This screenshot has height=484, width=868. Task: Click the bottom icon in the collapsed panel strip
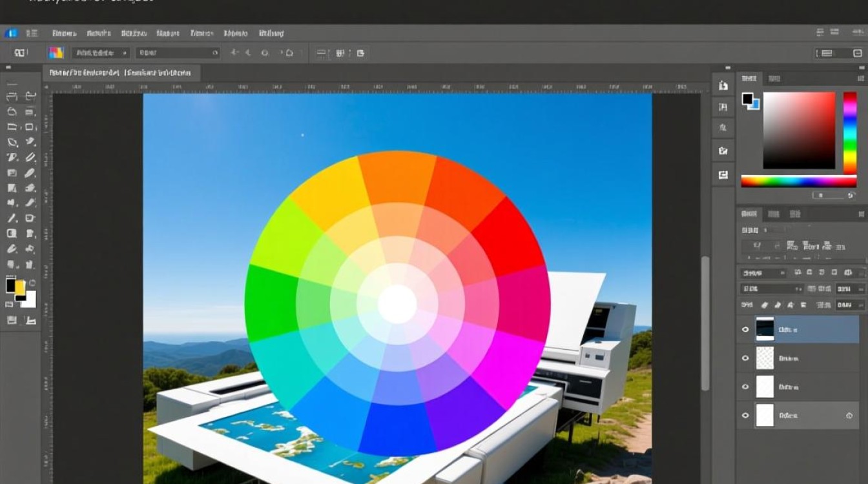click(x=723, y=174)
